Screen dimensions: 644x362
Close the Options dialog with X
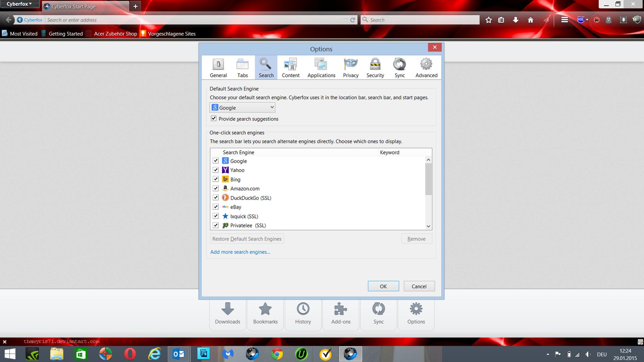tap(435, 47)
